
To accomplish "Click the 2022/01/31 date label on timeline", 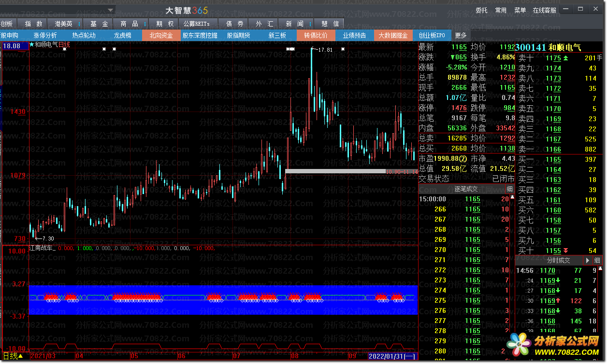I will pos(392,356).
